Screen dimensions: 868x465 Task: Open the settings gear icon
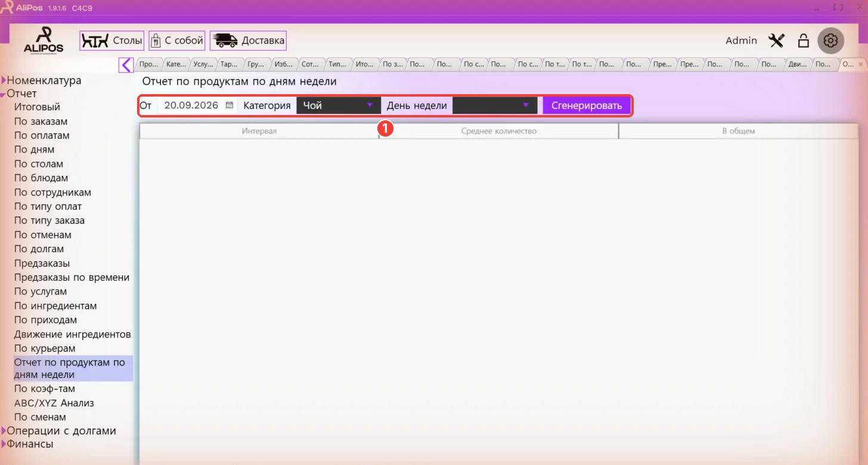coord(830,41)
